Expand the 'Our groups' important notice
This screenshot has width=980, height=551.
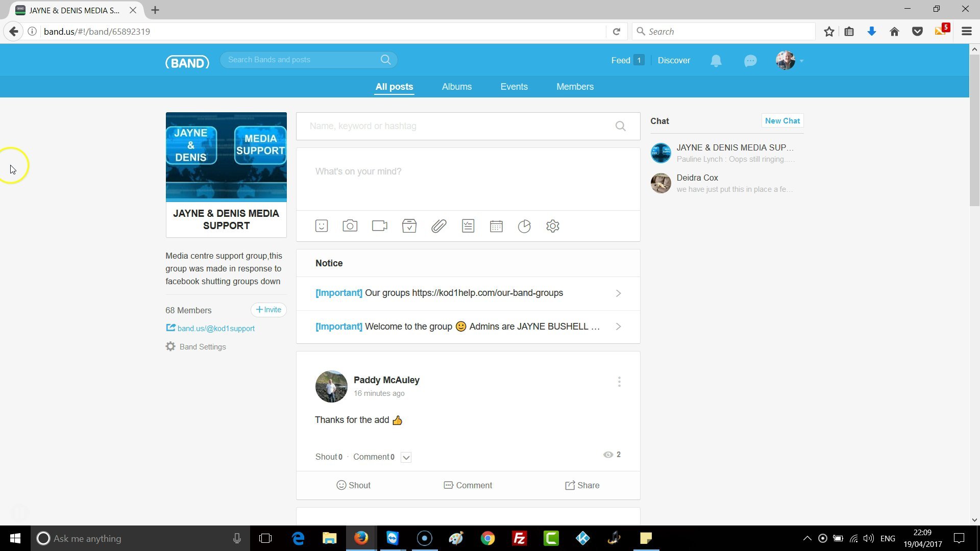tap(618, 293)
